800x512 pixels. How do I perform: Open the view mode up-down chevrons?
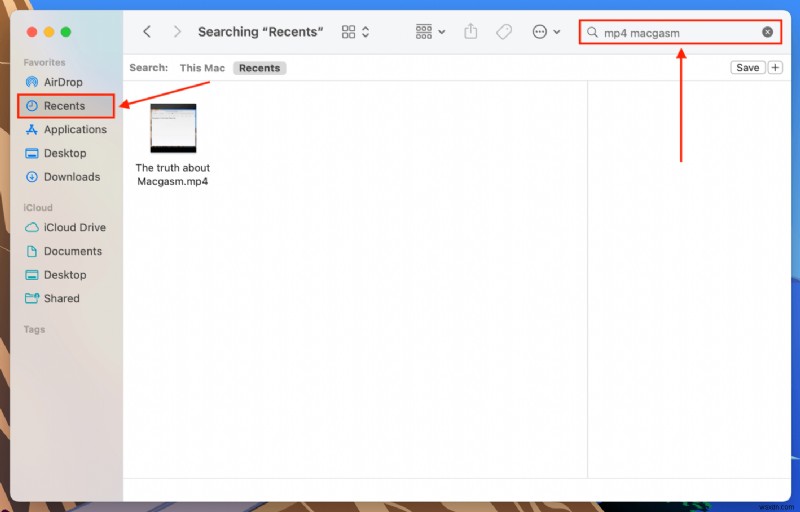click(x=365, y=32)
